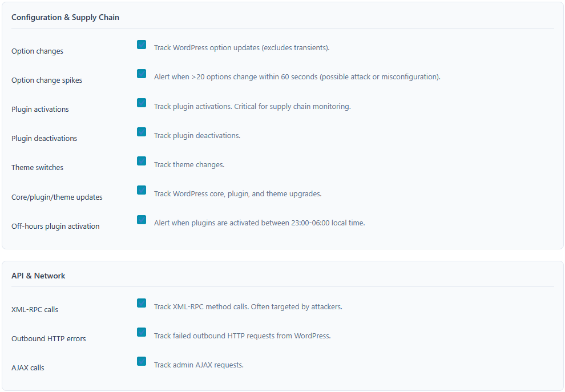Uncheck Theme switches tracking

(x=141, y=161)
